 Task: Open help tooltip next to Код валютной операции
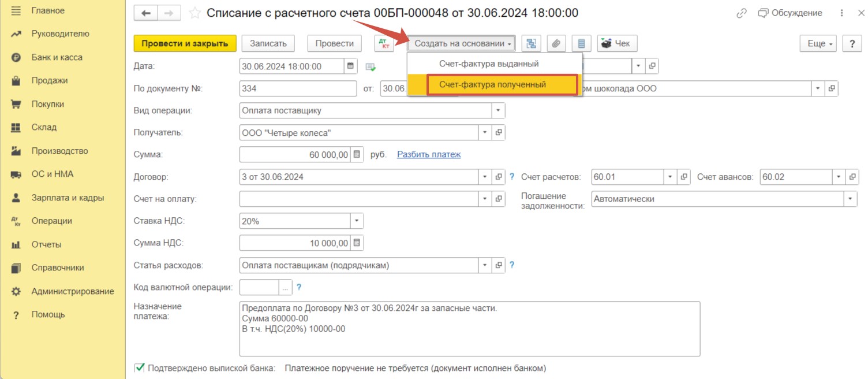299,287
